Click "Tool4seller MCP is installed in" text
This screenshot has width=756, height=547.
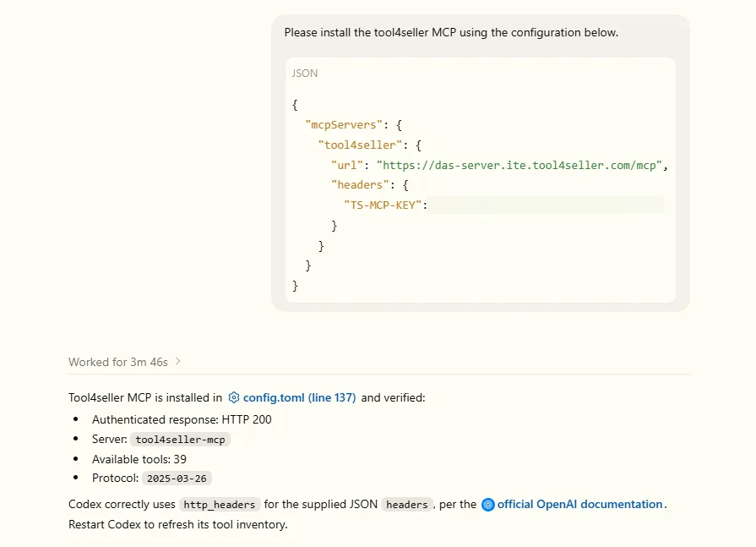(145, 397)
